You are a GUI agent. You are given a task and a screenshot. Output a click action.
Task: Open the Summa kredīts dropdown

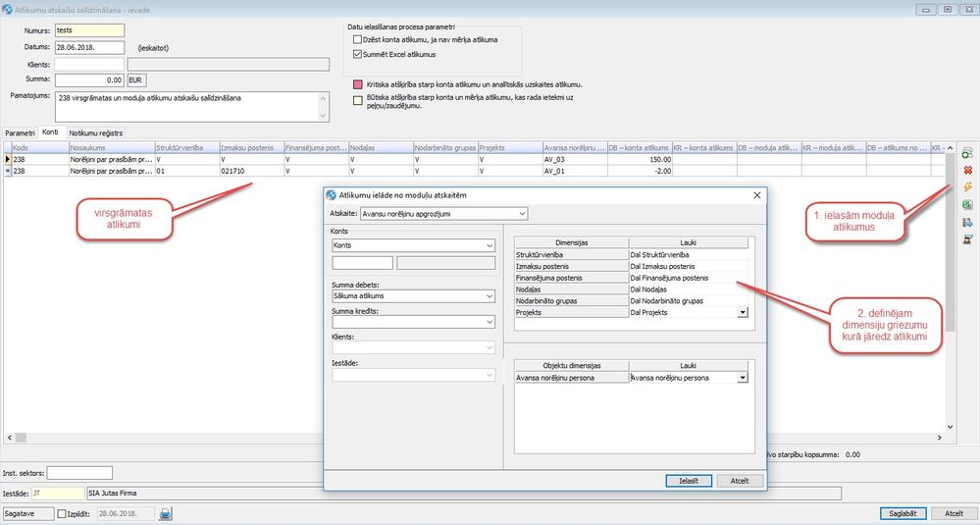pos(489,321)
